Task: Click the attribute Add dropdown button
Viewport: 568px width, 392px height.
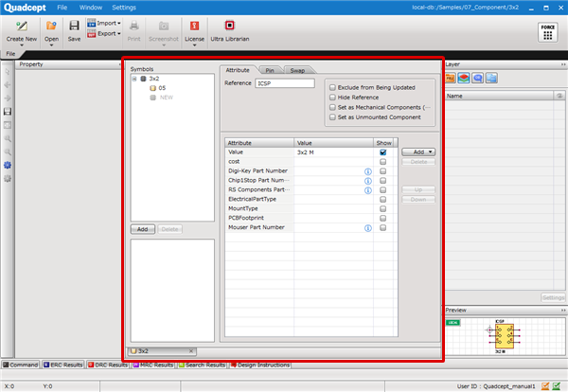Action: (x=417, y=151)
